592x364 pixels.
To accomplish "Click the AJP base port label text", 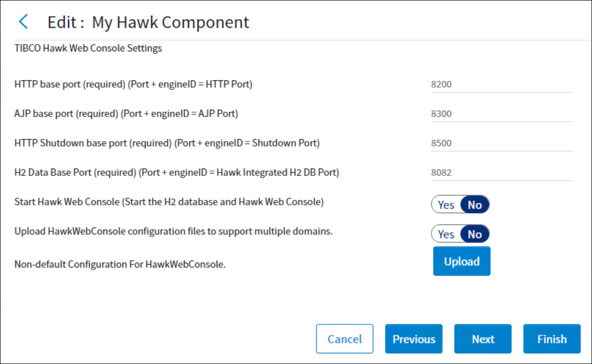I will coord(126,114).
